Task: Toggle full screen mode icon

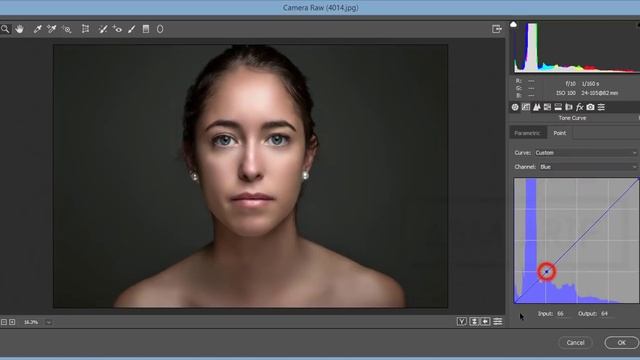Action: click(497, 29)
